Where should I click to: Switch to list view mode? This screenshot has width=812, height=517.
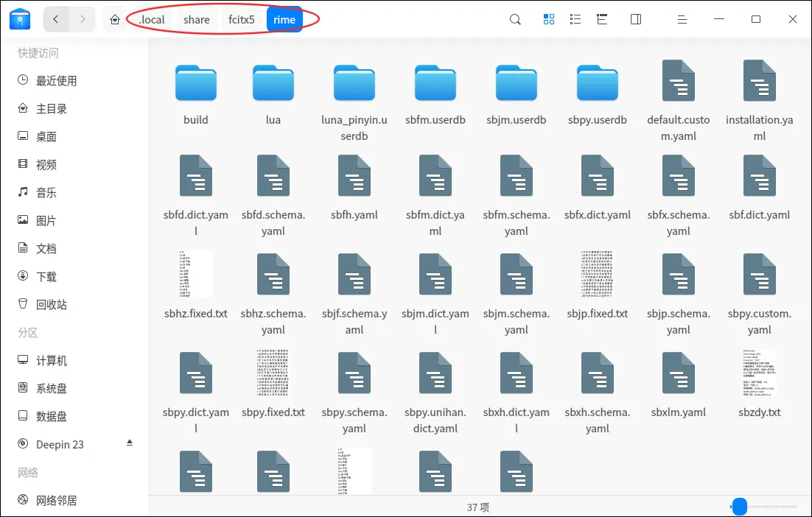click(x=575, y=20)
